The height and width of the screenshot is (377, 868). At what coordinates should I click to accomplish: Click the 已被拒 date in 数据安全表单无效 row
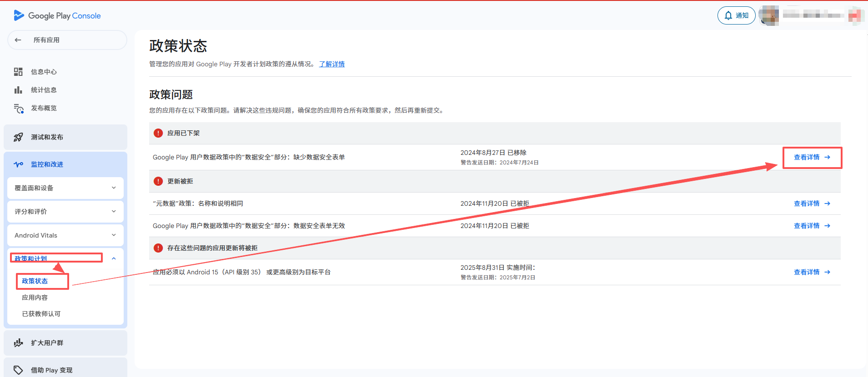click(495, 226)
